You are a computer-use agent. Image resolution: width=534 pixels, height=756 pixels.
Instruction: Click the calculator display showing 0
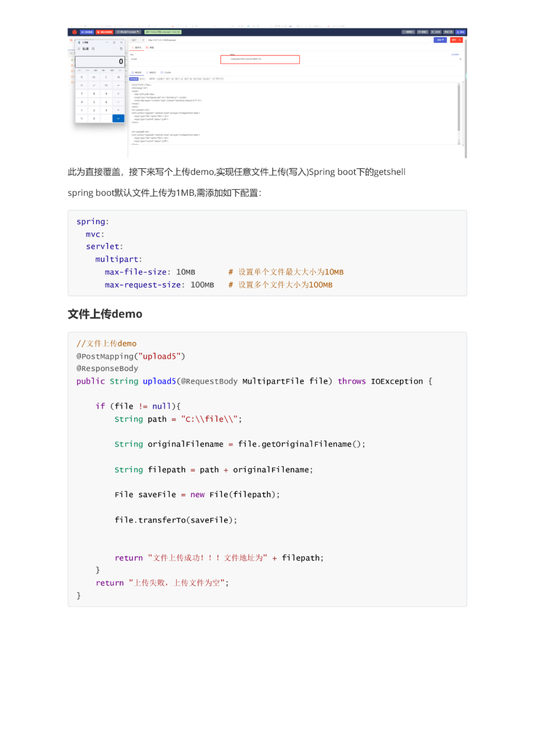click(100, 61)
